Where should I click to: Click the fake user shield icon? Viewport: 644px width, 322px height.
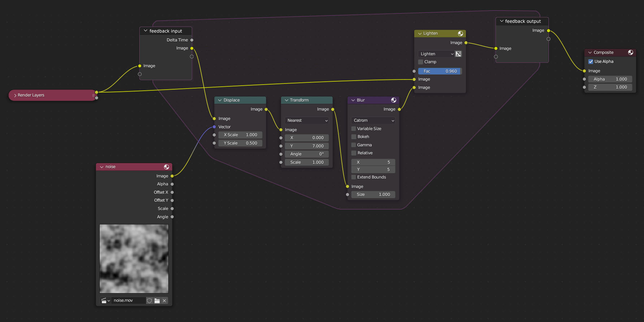coord(150,301)
